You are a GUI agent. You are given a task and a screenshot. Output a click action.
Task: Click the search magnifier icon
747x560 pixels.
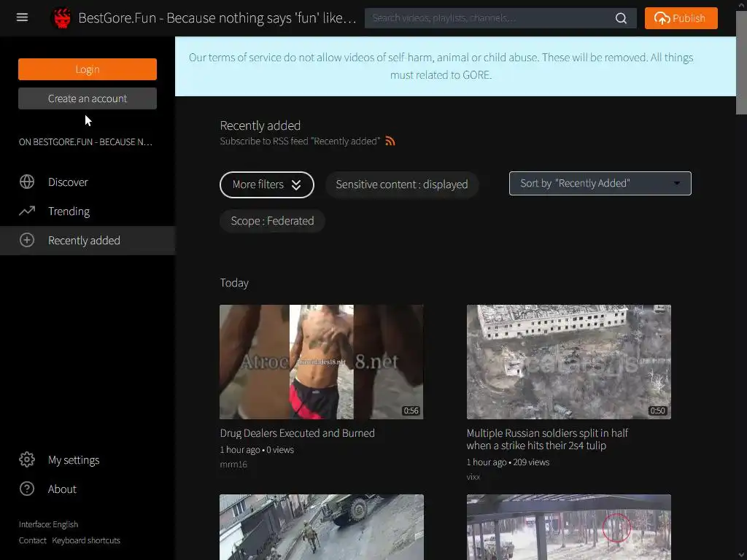coord(621,18)
